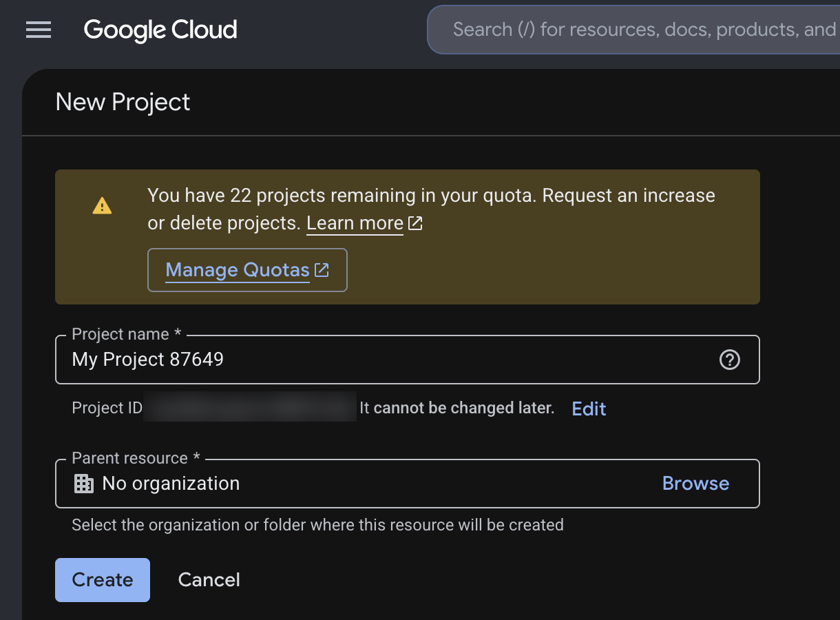Click the quota warning message text
Viewport: 840px width, 620px height.
click(x=431, y=209)
